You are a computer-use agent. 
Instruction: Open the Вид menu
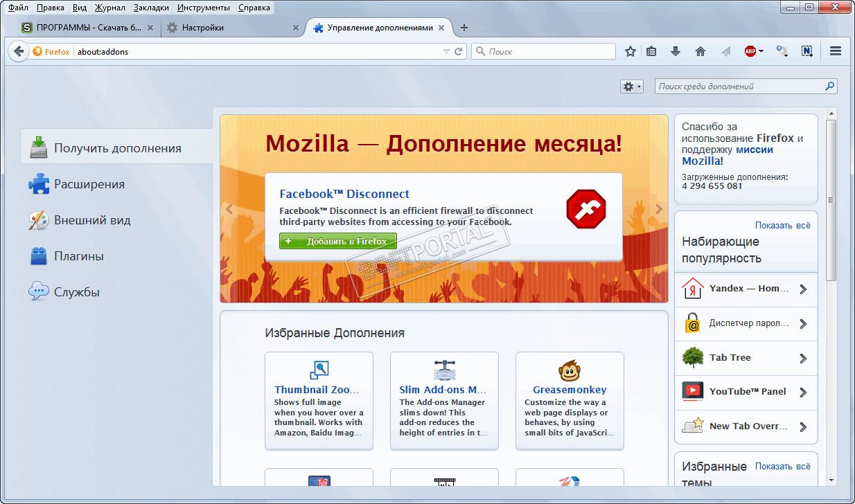(80, 8)
